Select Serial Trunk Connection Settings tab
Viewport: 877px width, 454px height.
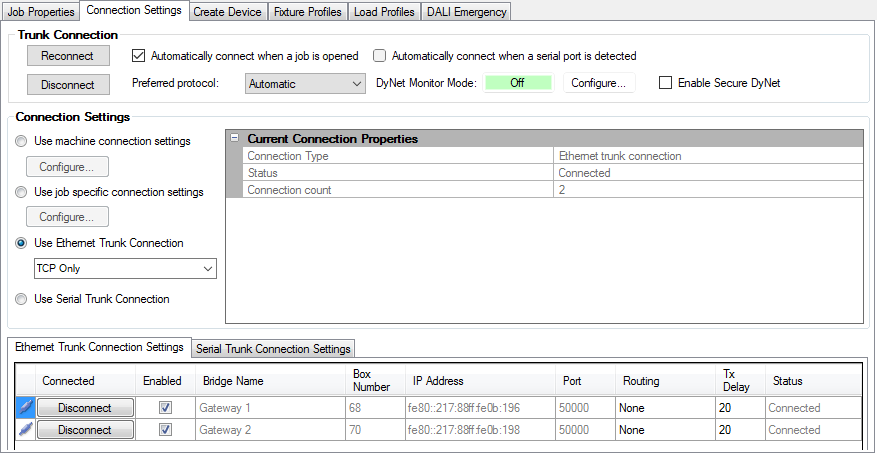point(274,349)
